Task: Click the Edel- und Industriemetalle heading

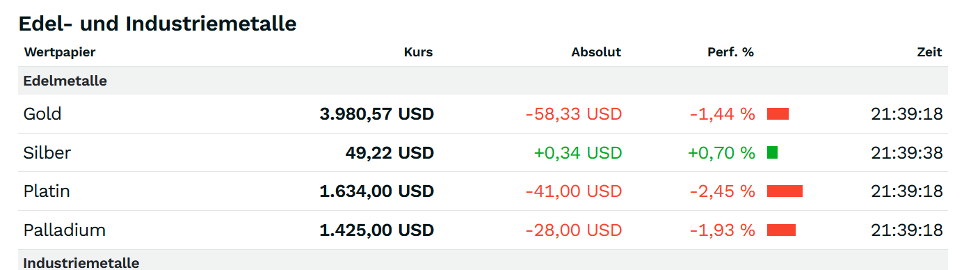Action: tap(158, 24)
